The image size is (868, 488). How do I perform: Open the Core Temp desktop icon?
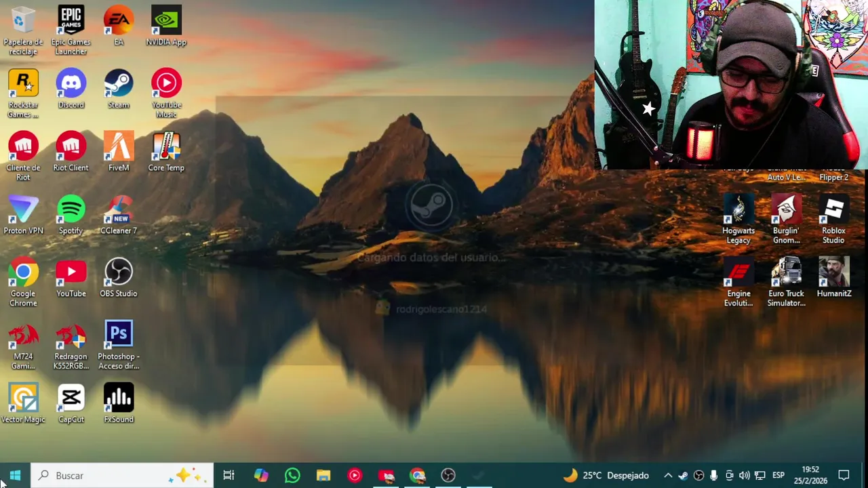(166, 152)
